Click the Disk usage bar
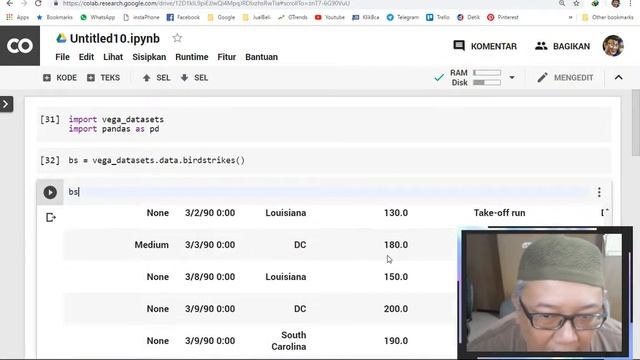Screen dimensions: 640x360 [487, 82]
